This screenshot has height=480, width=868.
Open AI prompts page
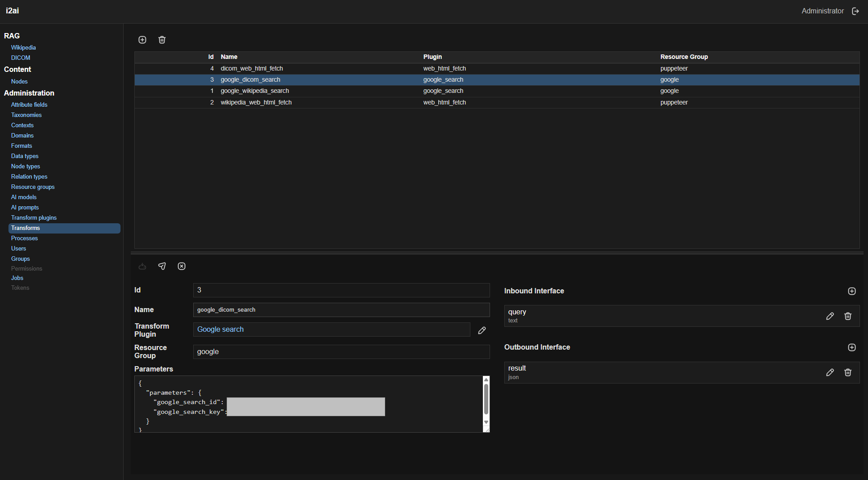[x=25, y=207]
